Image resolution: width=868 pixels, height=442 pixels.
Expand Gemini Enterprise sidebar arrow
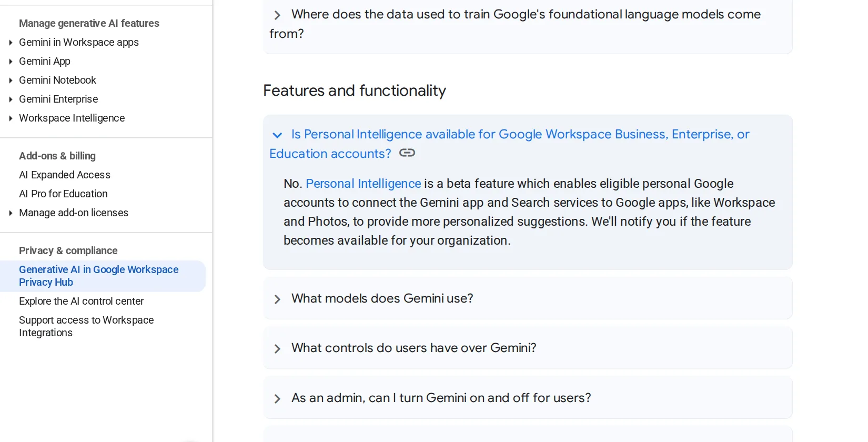click(x=11, y=99)
